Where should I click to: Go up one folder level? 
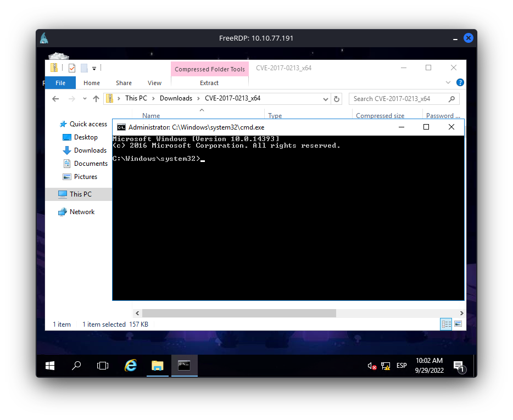[96, 99]
